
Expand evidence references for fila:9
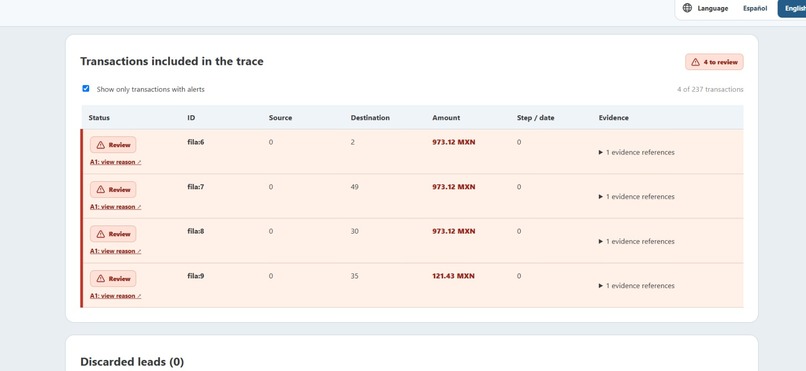point(636,286)
